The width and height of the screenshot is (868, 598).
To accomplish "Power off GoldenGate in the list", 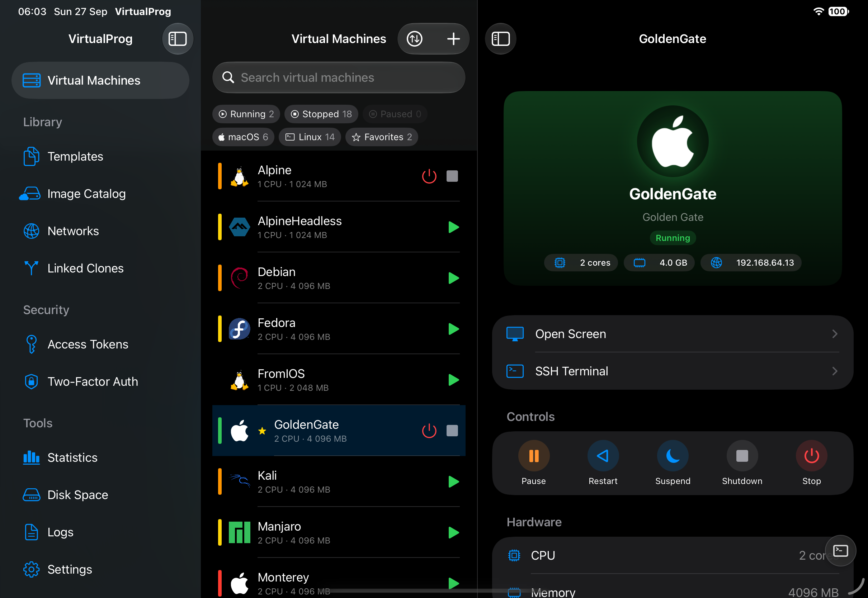I will (429, 431).
